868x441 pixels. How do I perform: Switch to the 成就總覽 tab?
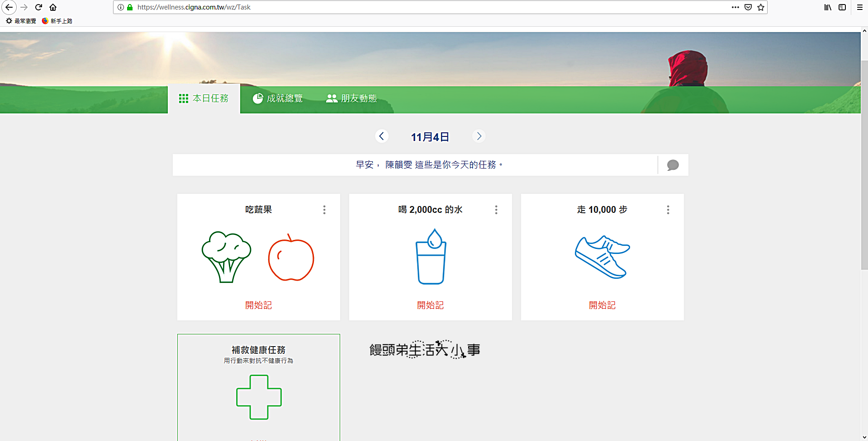tap(277, 99)
